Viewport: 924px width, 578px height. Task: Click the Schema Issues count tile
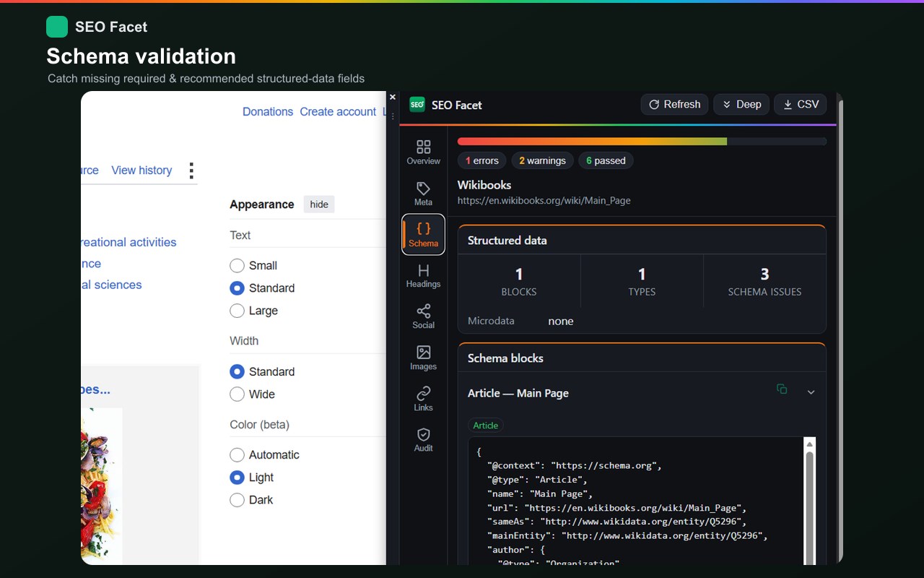(764, 282)
